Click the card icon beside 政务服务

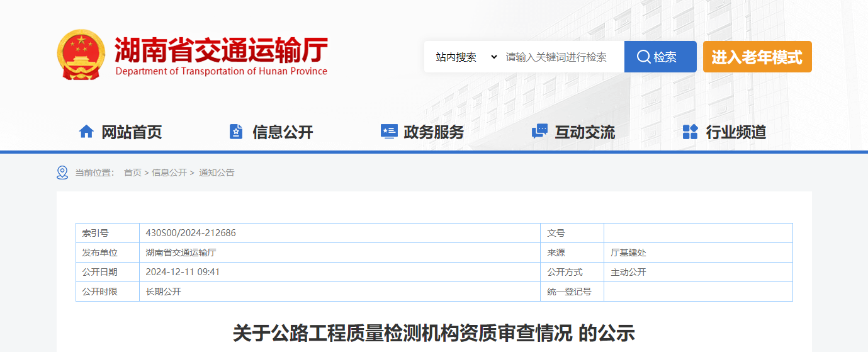click(388, 132)
